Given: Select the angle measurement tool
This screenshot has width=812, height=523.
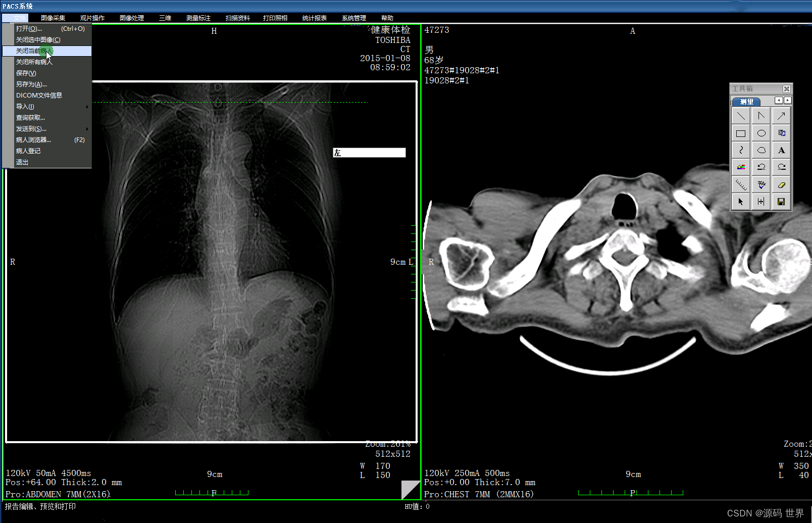Looking at the screenshot, I should 761,116.
